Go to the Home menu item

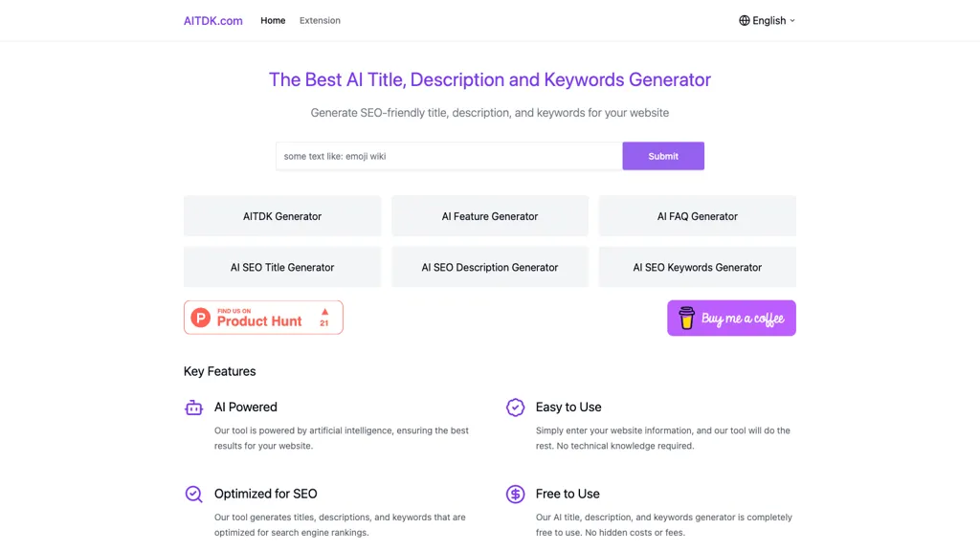point(273,20)
